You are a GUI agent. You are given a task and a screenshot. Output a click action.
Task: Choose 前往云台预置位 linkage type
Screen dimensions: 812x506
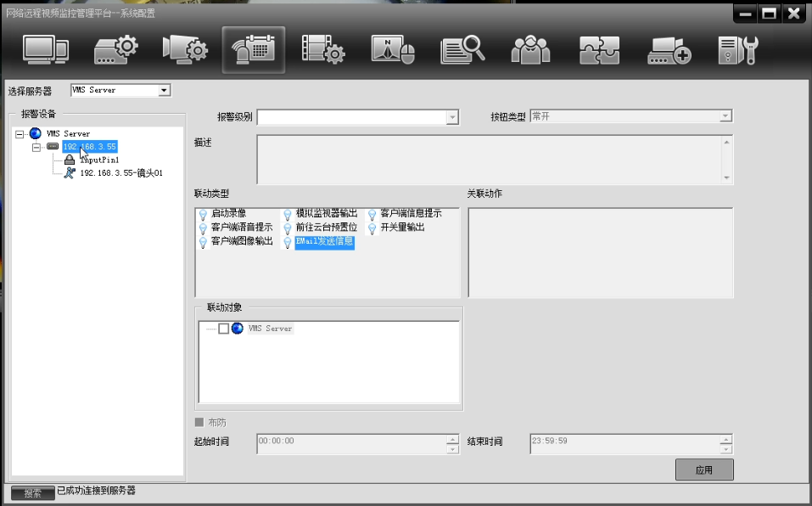(326, 228)
